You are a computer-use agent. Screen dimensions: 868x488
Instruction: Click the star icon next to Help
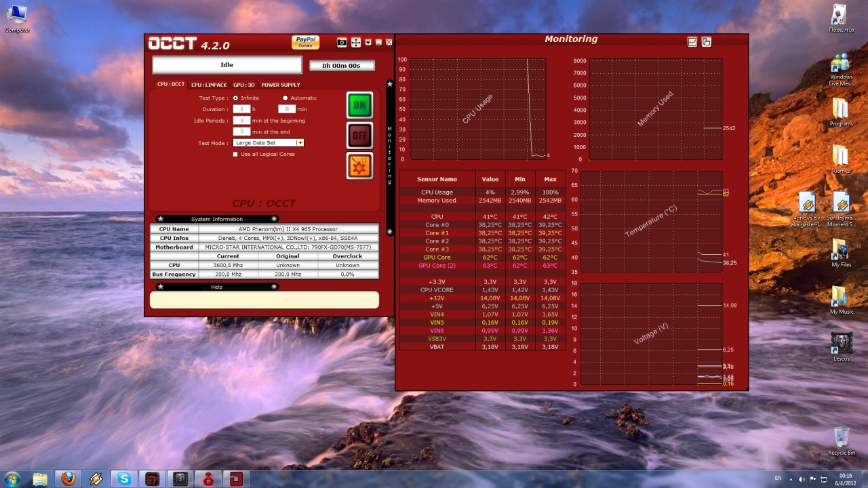[161, 287]
